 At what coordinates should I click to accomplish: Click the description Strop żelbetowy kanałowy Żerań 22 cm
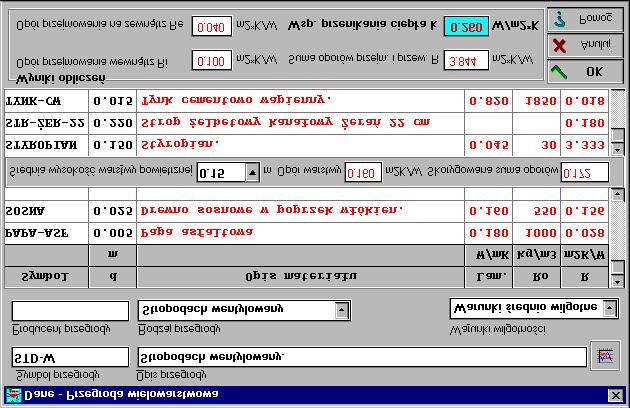[301, 123]
